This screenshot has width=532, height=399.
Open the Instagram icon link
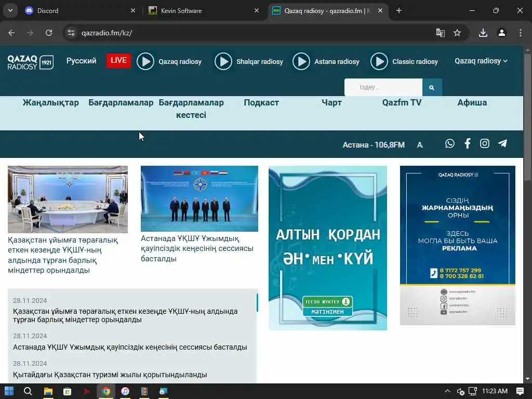pos(485,143)
